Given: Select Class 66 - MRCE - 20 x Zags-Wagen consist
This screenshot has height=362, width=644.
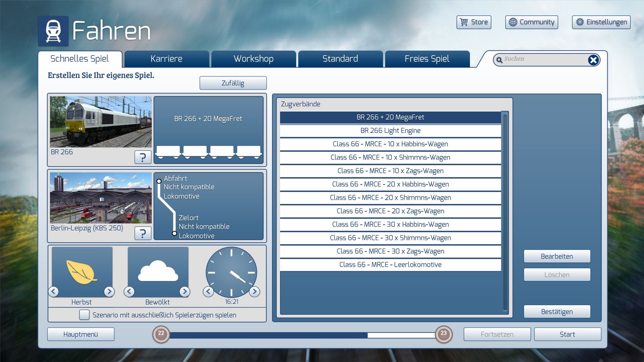Looking at the screenshot, I should (390, 211).
